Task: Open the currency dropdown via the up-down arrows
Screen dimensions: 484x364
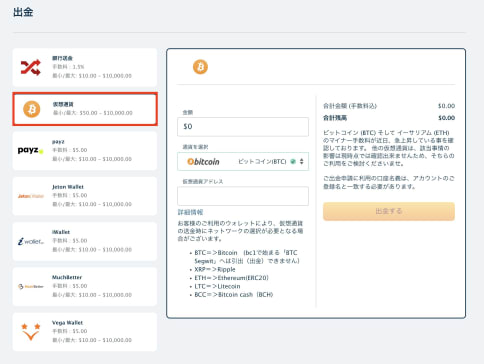Action: coord(301,162)
